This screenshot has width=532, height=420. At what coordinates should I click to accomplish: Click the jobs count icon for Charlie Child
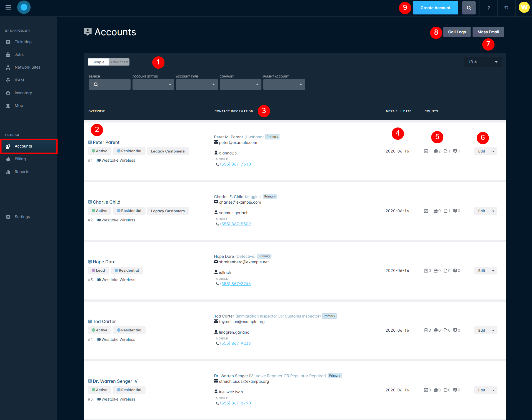[436, 211]
